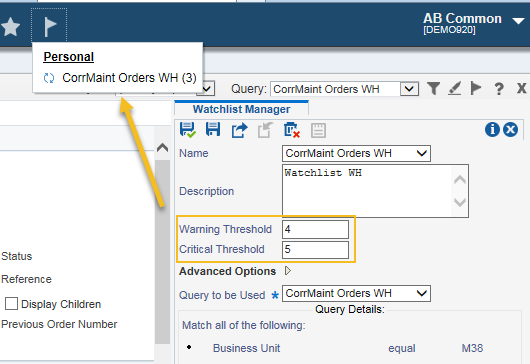The width and height of the screenshot is (530, 364).
Task: Click the M38 condition value
Action: click(x=472, y=348)
